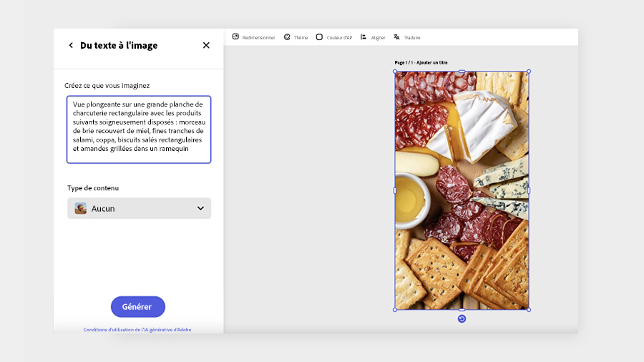This screenshot has width=644, height=362.
Task: Open Conditions d'utilisation de l'IA générative link
Action: coord(137,330)
